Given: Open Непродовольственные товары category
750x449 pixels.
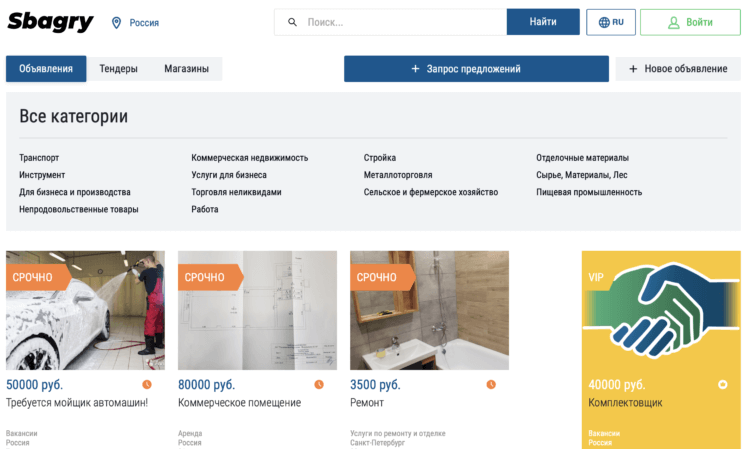Looking at the screenshot, I should pos(79,209).
